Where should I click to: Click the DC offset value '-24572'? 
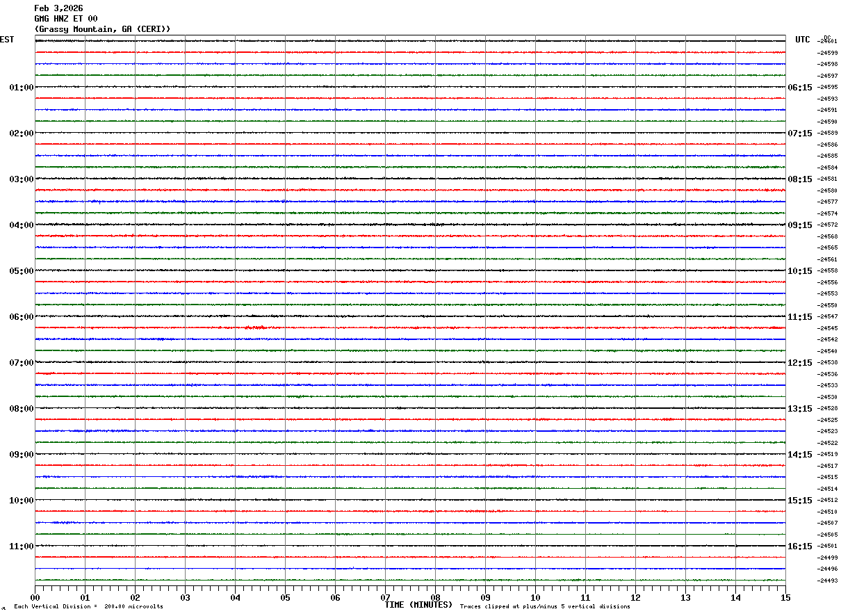click(827, 225)
